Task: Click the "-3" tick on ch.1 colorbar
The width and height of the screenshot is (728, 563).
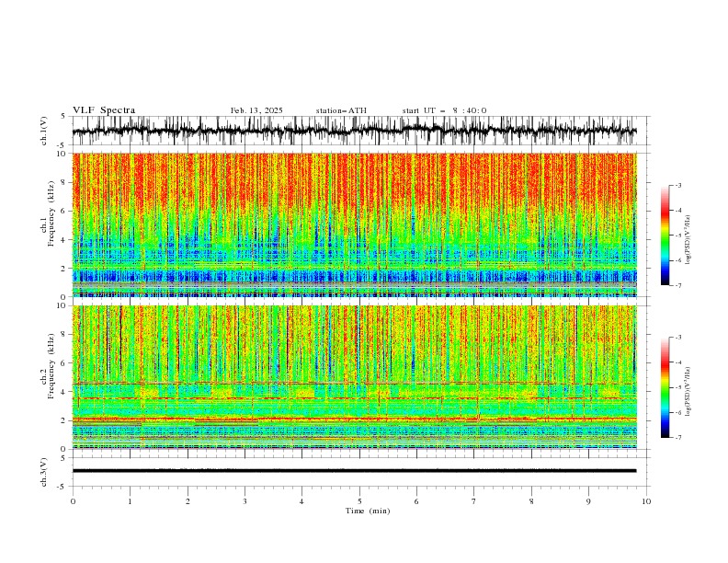Action: coord(677,185)
